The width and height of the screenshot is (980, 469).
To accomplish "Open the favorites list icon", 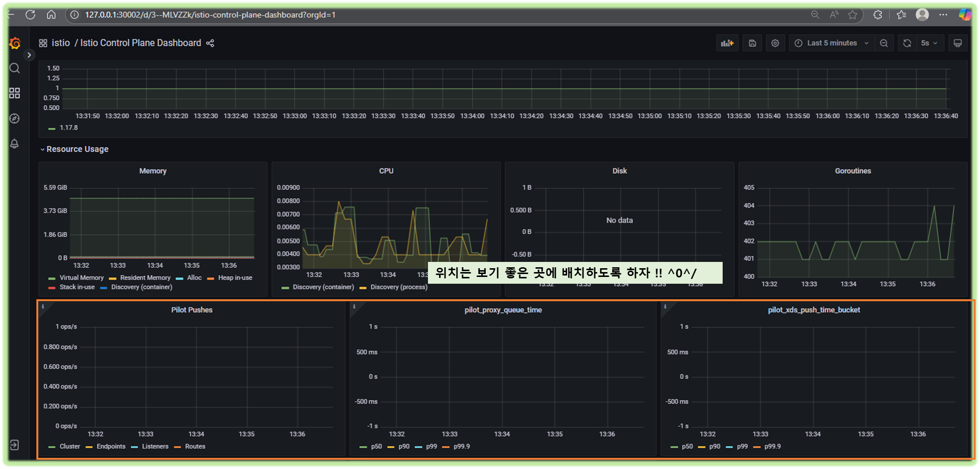I will coord(901,15).
